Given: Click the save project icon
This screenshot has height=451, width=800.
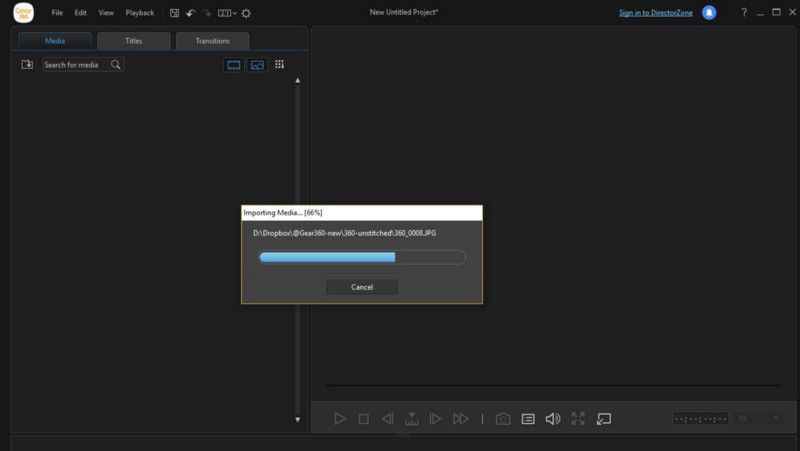Looking at the screenshot, I should click(174, 13).
